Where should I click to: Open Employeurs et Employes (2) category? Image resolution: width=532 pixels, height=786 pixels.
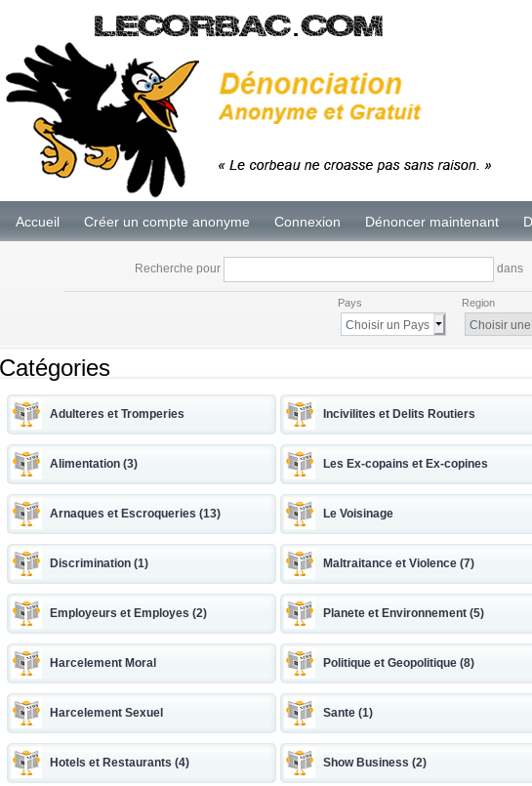click(128, 613)
